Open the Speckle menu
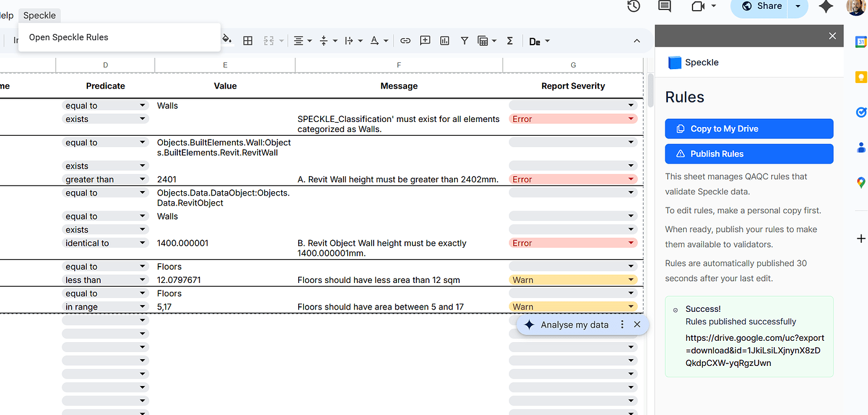Viewport: 868px width, 415px height. pyautogui.click(x=40, y=15)
